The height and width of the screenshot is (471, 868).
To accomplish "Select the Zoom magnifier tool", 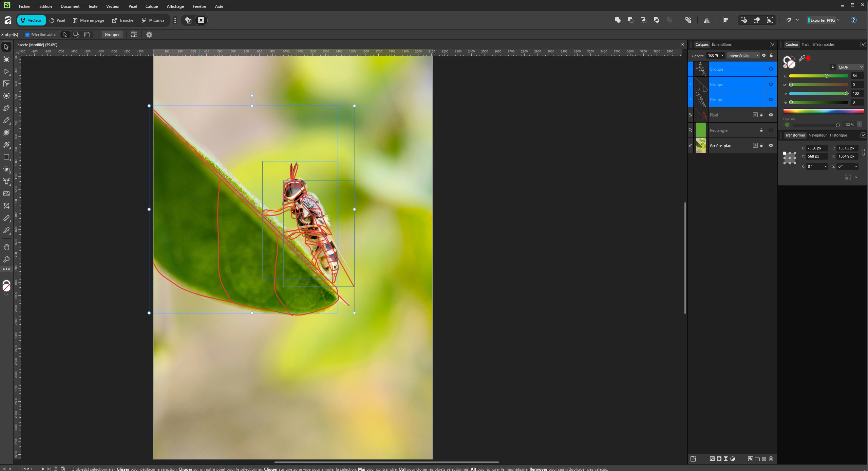I will [6, 260].
